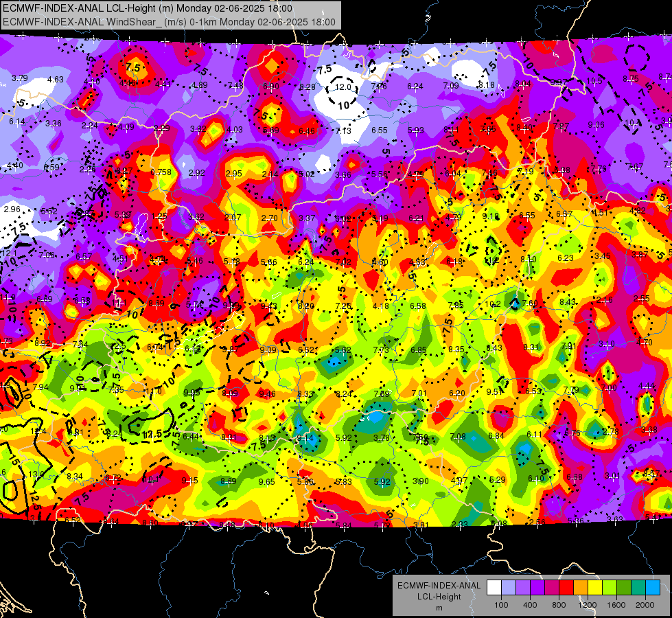Click the grid value 2.96
Image resolution: width=672 pixels, height=618 pixels.
[12, 209]
